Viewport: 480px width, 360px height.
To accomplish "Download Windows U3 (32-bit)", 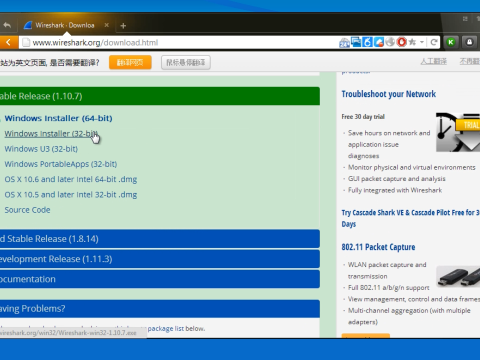I will pyautogui.click(x=41, y=149).
